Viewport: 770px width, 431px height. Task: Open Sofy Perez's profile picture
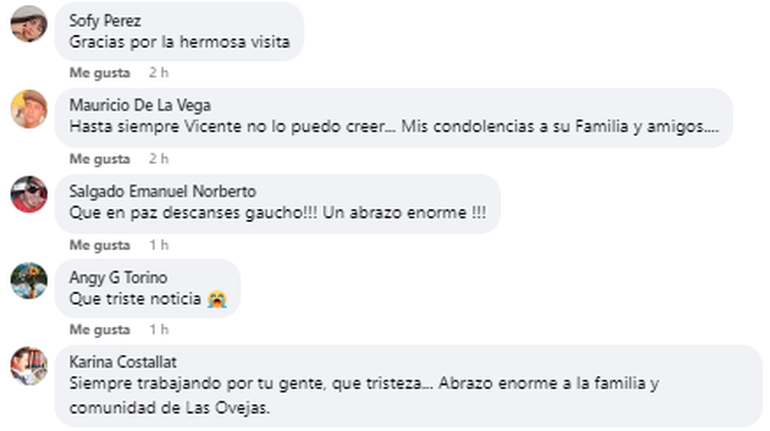(x=29, y=24)
